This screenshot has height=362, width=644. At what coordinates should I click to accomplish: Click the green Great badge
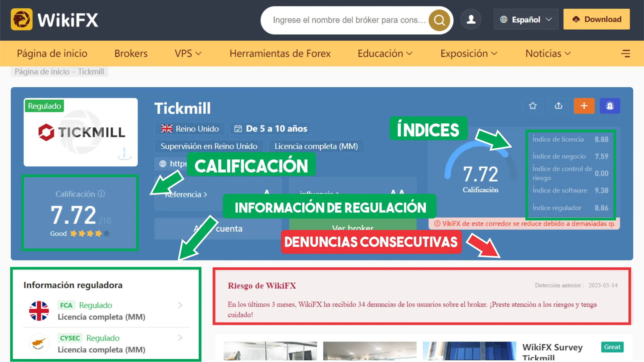click(x=612, y=347)
